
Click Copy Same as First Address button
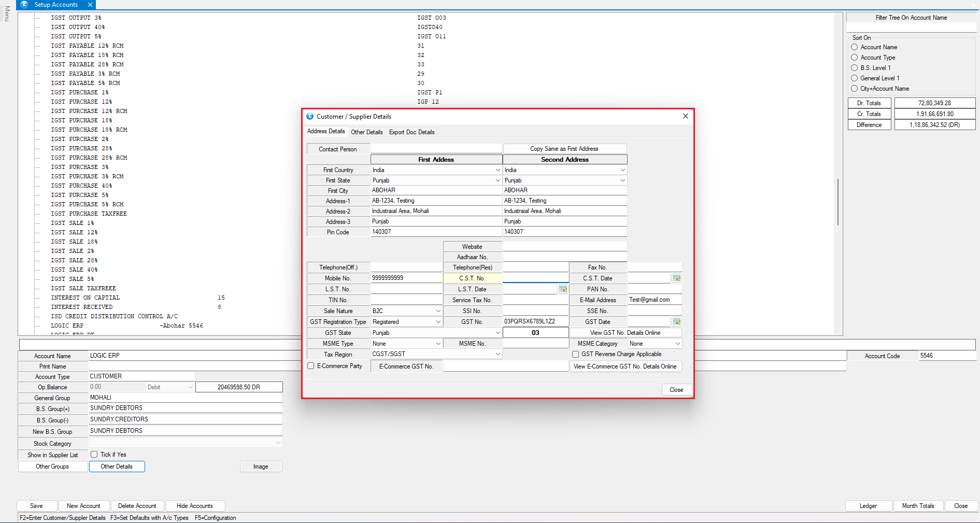coord(564,149)
